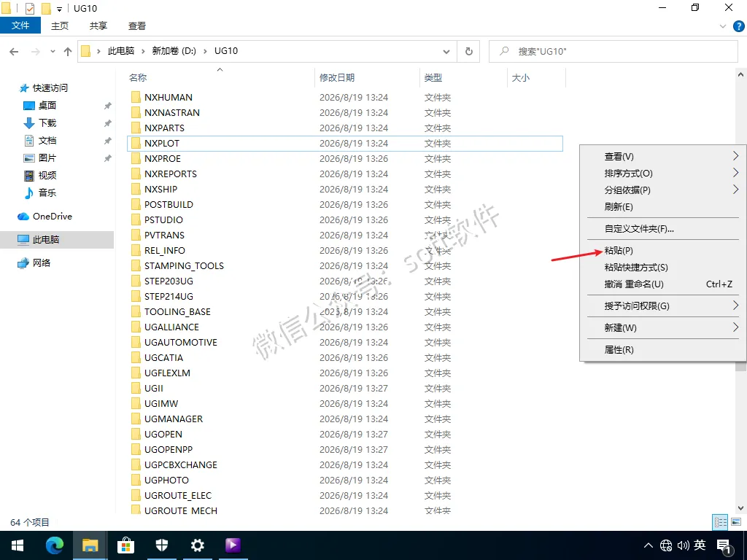This screenshot has width=747, height=560.
Task: Select the UGFLEXLM folder
Action: [x=167, y=373]
